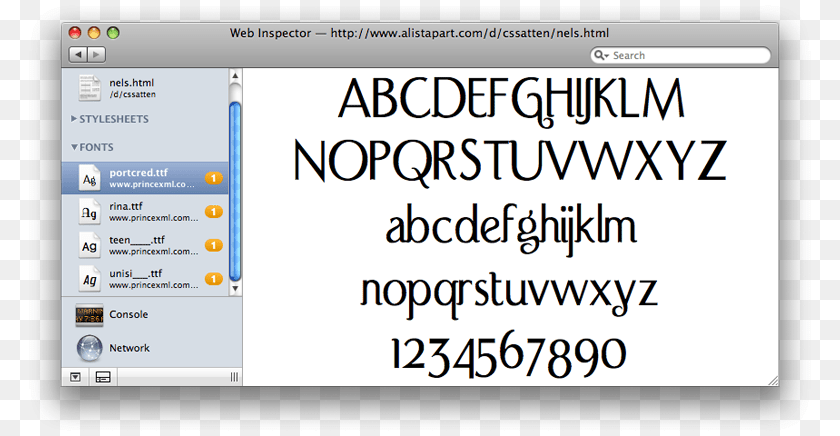Click sidebar scrollbar up arrow
The image size is (840, 436).
(235, 76)
